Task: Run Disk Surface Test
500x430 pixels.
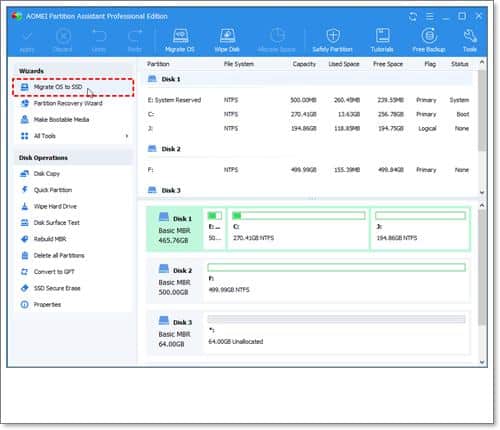Action: [x=57, y=223]
